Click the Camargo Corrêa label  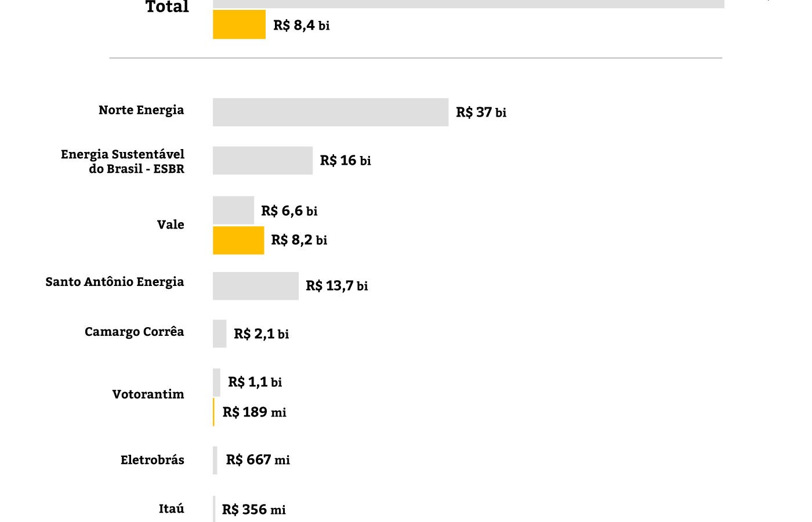click(x=134, y=332)
